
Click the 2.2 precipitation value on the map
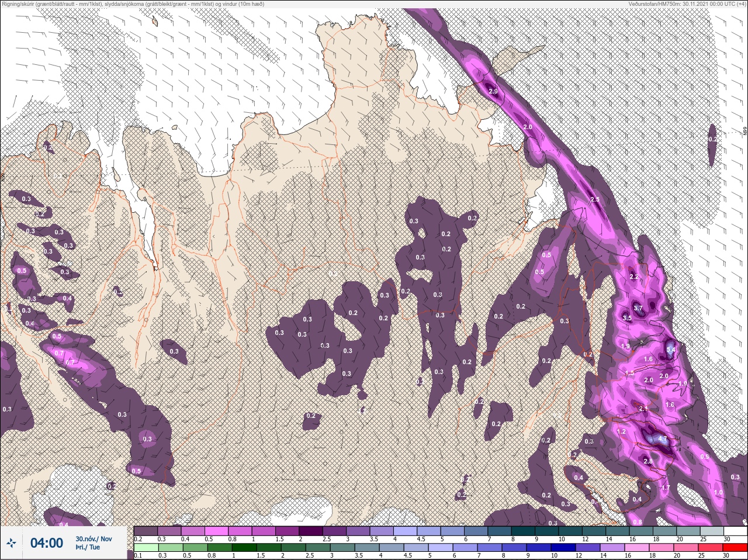(634, 276)
